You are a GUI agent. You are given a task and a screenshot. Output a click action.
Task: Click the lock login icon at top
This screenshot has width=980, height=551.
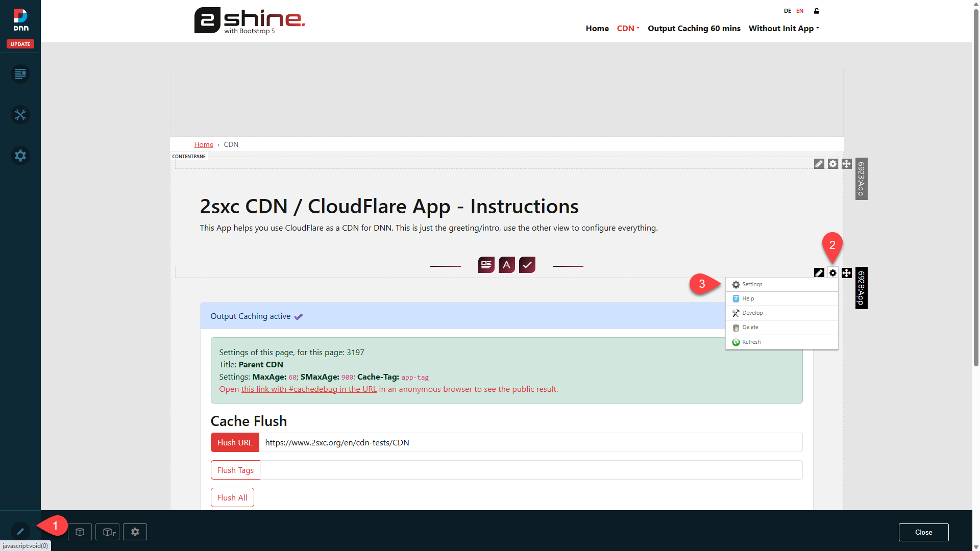click(816, 11)
